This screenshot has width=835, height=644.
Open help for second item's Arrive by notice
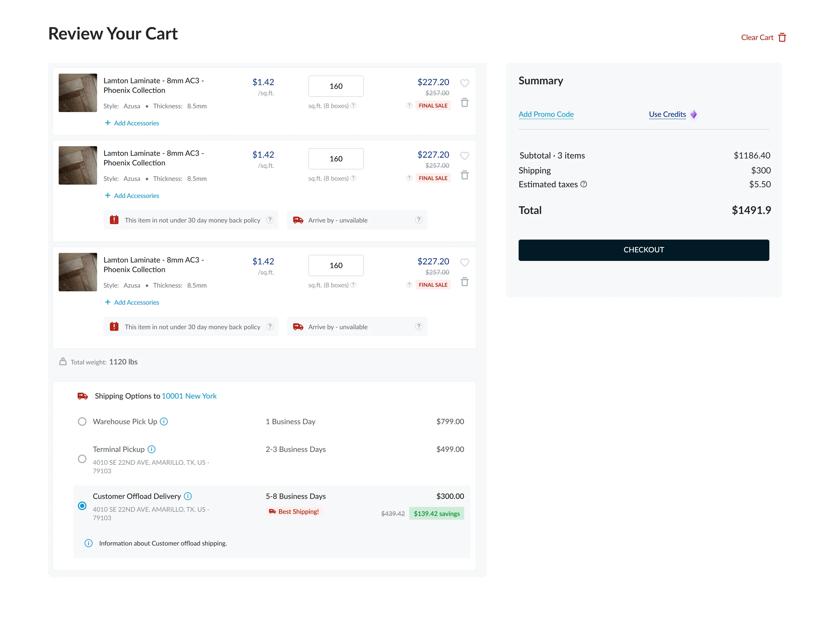419,220
